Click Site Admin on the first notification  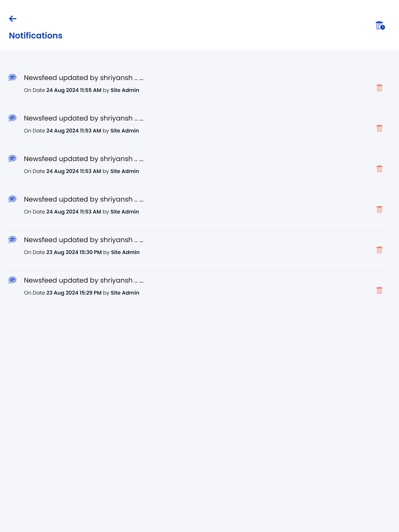click(125, 90)
